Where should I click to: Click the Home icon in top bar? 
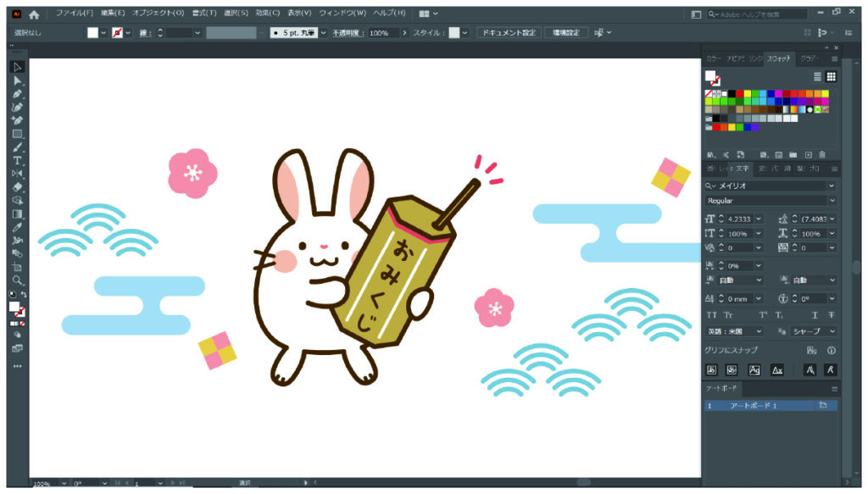pos(34,14)
